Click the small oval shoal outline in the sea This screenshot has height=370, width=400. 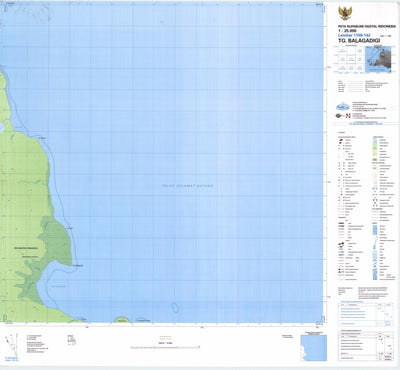click(x=175, y=307)
